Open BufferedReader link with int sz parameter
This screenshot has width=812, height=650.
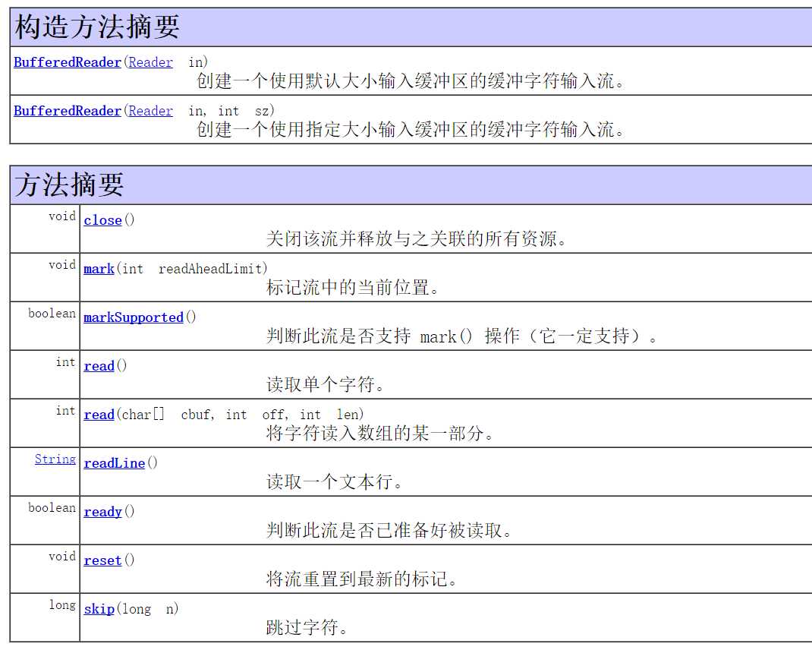(x=68, y=112)
